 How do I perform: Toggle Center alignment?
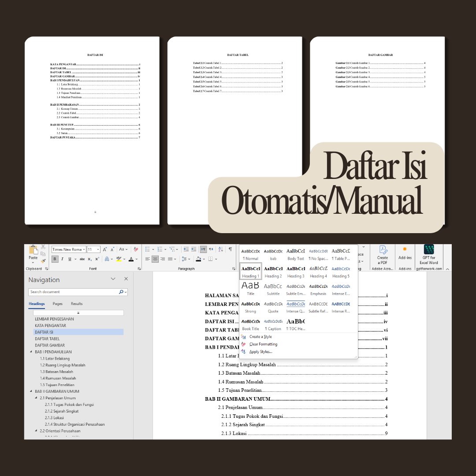click(x=155, y=259)
